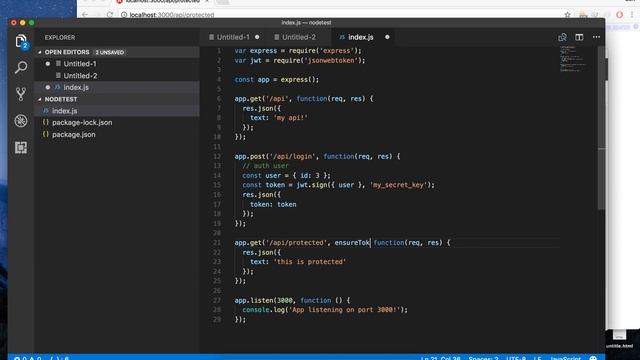
Task: Select the localhost tab in the browser window
Action: point(163,2)
